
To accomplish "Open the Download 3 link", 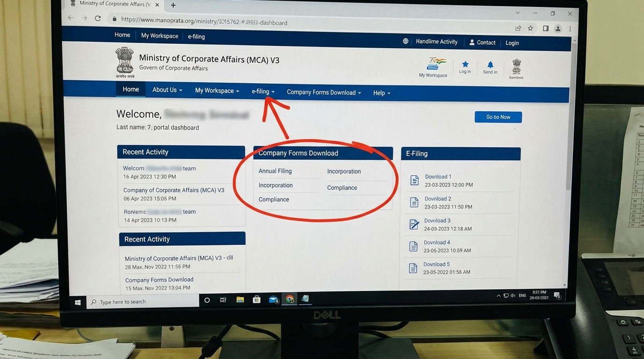I will pos(437,221).
